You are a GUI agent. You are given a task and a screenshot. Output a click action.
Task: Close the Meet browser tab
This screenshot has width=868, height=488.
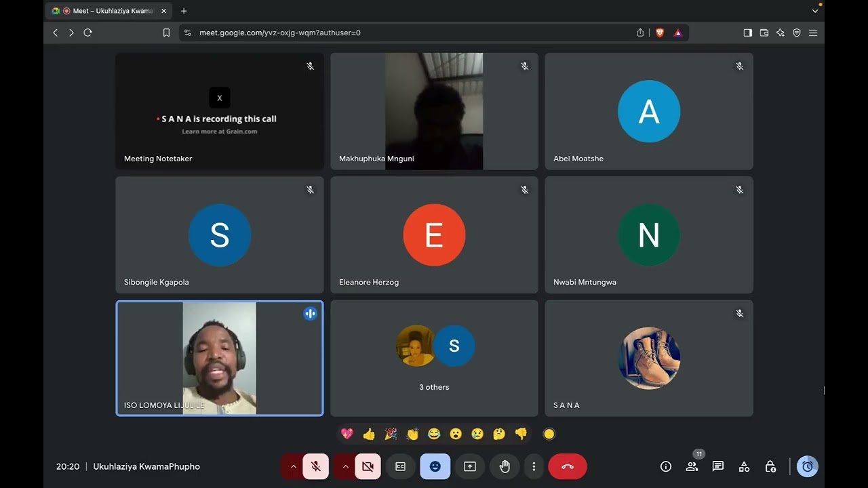pos(163,11)
